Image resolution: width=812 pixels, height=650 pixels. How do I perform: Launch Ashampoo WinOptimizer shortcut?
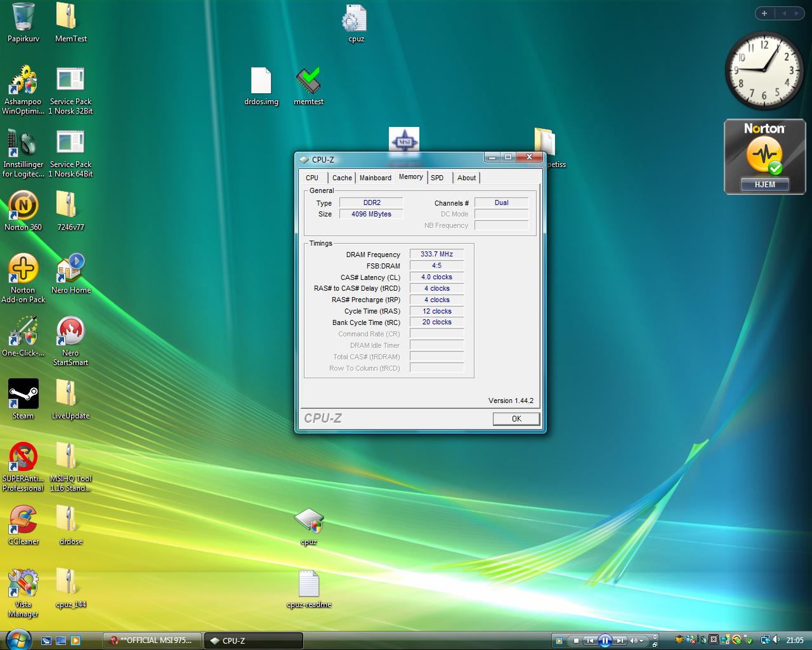coord(23,90)
